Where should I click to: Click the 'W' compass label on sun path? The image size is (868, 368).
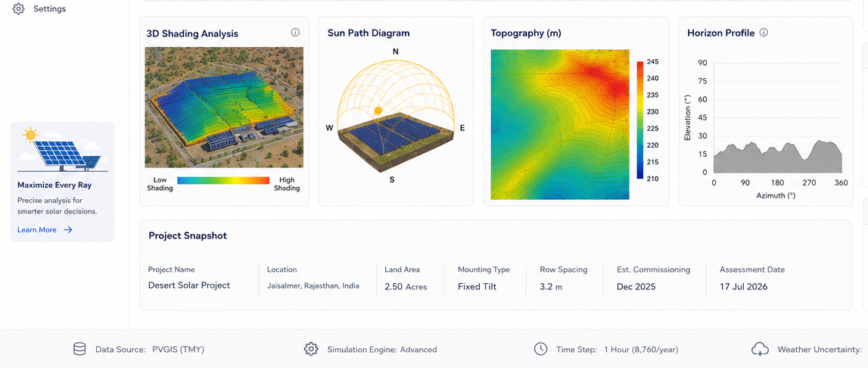329,128
